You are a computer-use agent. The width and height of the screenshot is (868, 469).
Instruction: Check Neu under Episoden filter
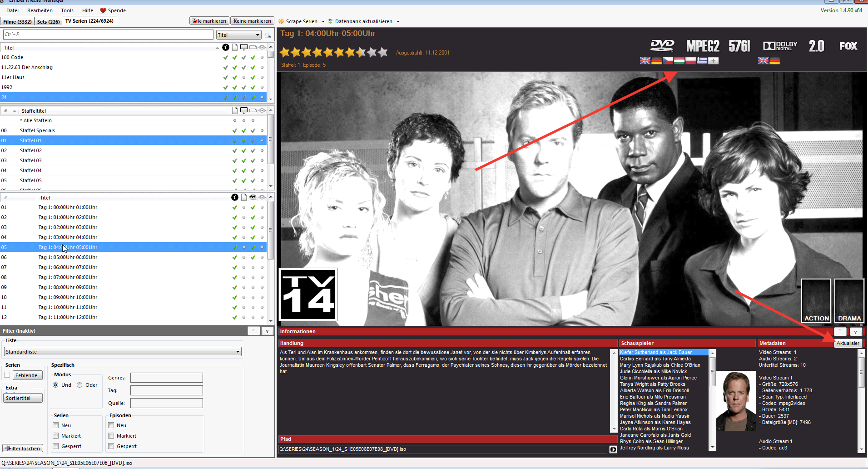pyautogui.click(x=111, y=425)
